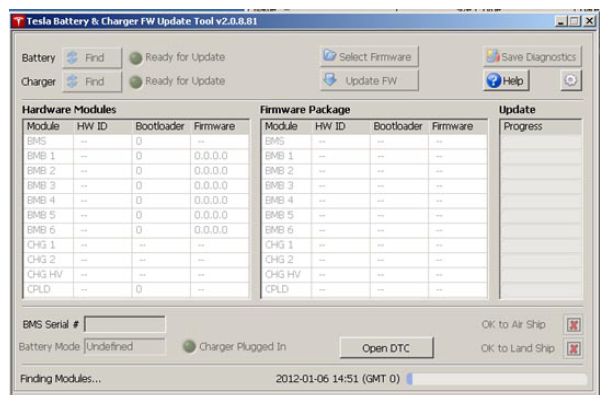Click the OK to Air Ship status icon
The image size is (609, 404).
pyautogui.click(x=573, y=325)
